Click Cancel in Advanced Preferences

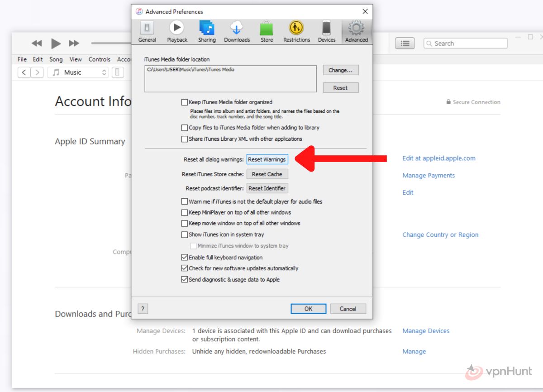(348, 309)
